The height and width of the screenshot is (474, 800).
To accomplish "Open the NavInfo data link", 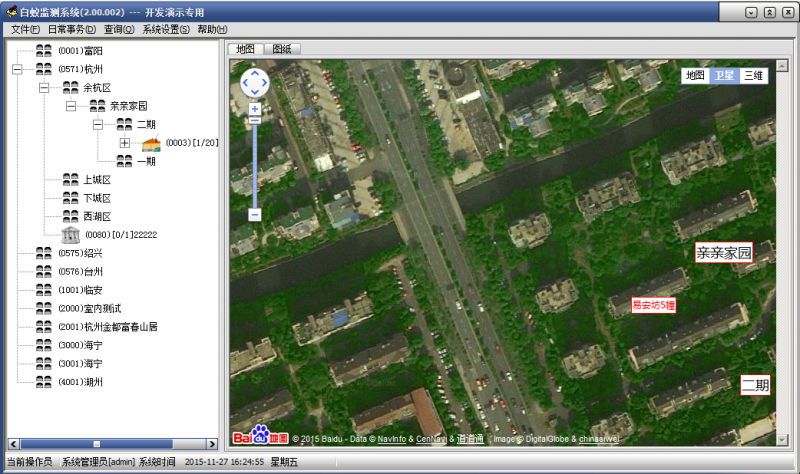I will 392,439.
